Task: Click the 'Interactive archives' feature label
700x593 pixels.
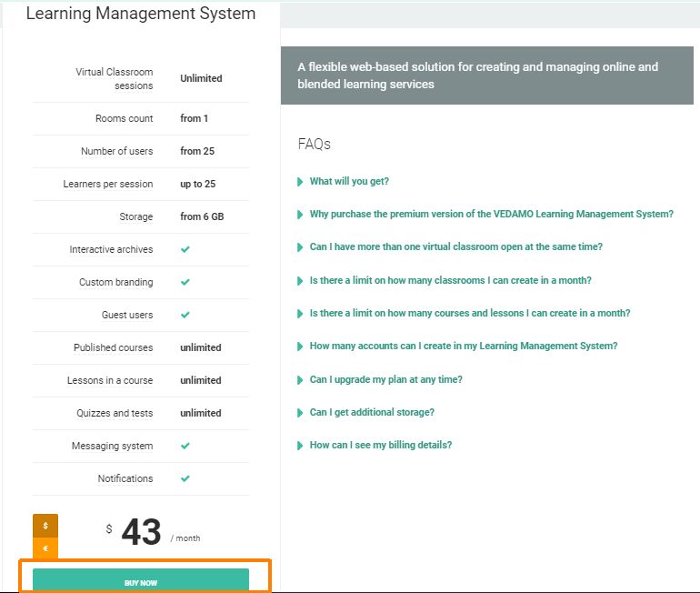Action: pyautogui.click(x=111, y=249)
